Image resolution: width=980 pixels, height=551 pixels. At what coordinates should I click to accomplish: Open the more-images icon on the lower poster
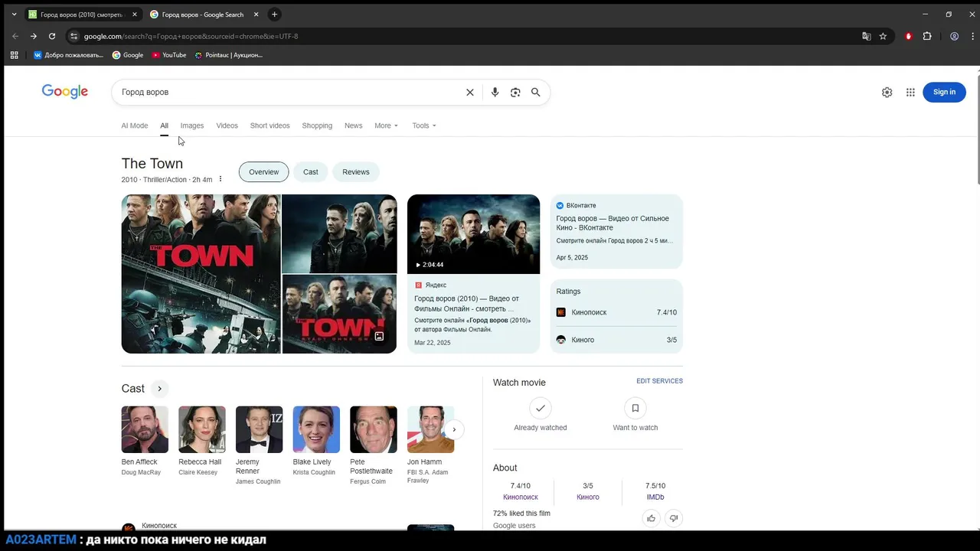379,336
